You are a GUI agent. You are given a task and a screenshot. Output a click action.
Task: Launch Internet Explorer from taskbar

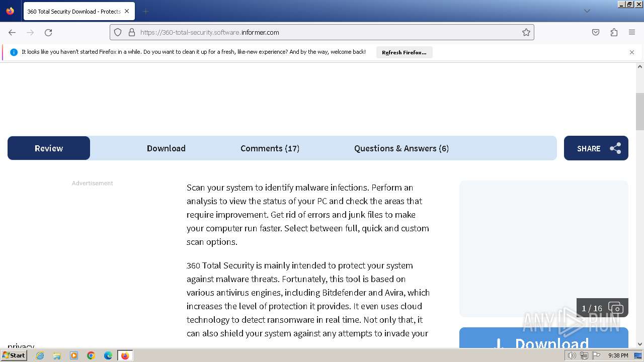point(40,355)
